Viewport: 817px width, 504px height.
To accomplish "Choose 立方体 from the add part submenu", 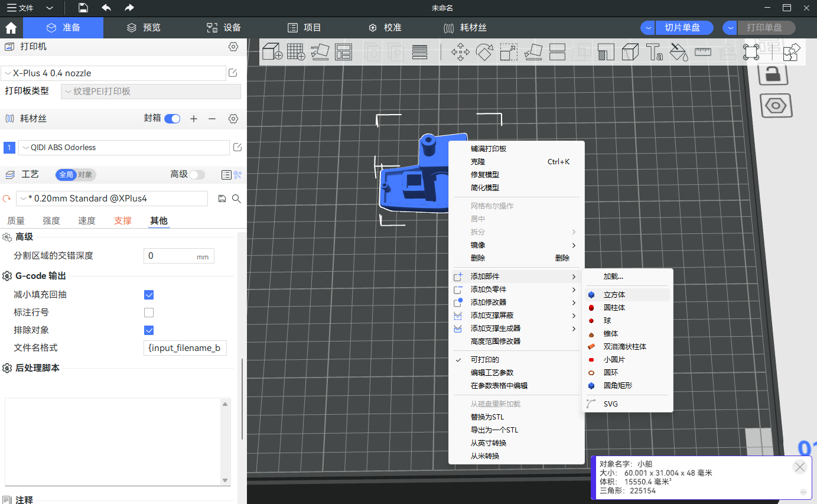I will click(614, 295).
